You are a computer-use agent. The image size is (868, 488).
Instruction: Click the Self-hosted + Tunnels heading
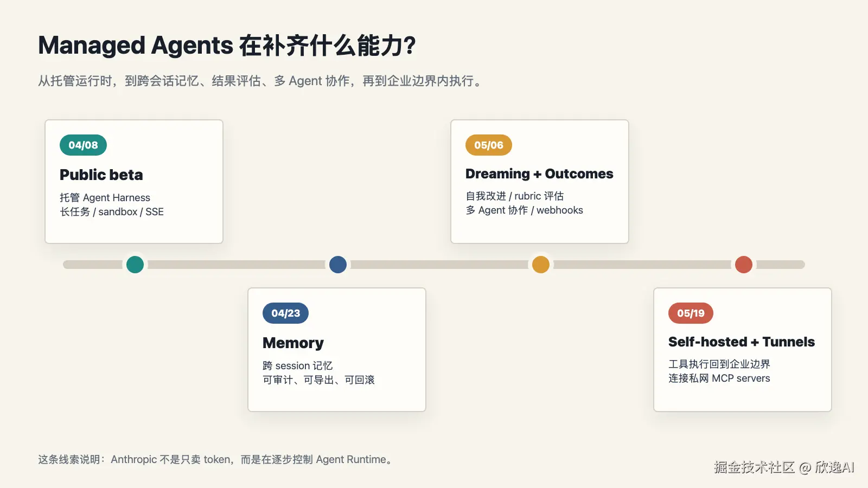coord(742,342)
